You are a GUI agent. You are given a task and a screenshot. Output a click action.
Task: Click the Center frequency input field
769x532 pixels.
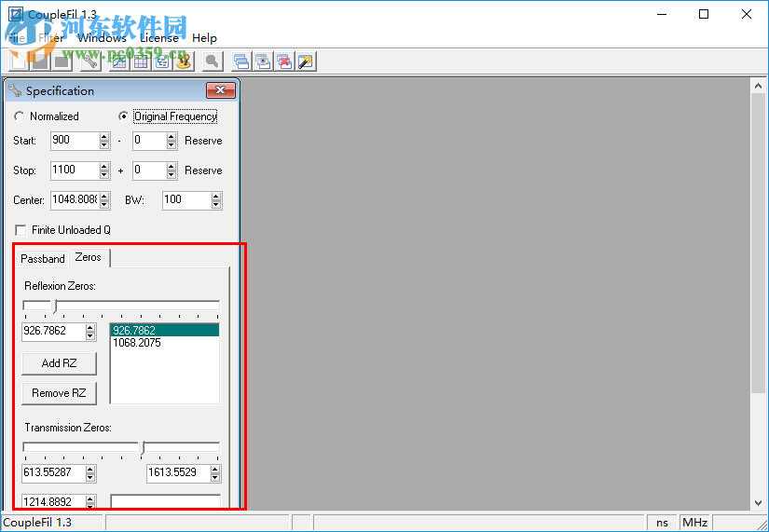[x=76, y=200]
